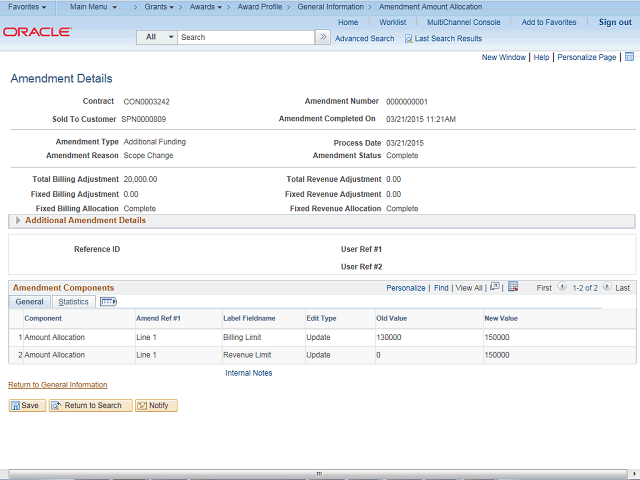
Task: Expand Additional Amendment Details section
Action: pos(18,220)
